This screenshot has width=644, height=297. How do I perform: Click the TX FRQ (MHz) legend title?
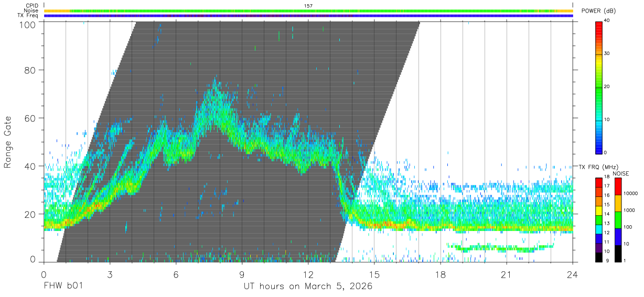[598, 167]
